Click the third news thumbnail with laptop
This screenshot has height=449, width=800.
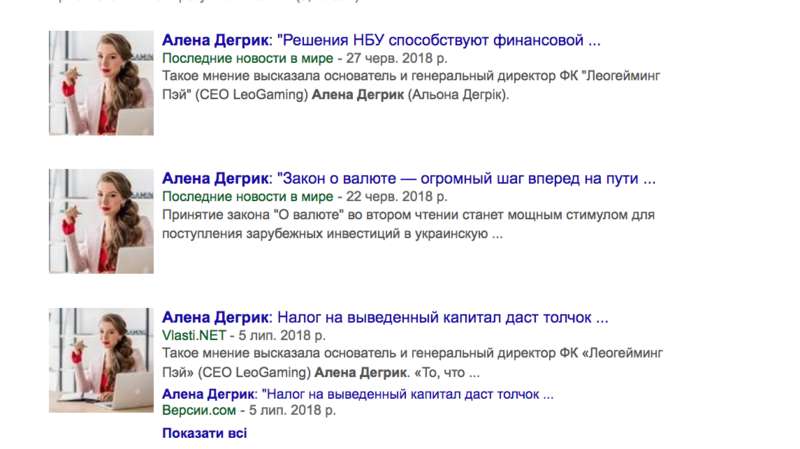pos(101,360)
